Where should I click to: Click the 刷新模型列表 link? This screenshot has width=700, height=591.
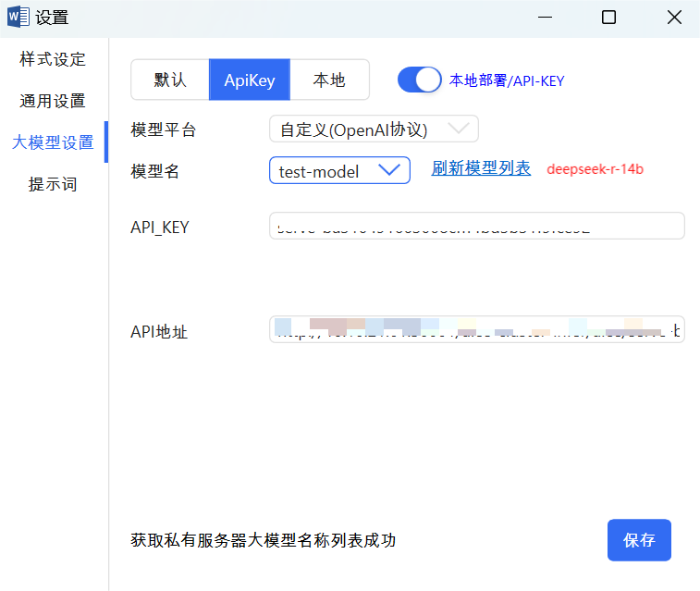click(x=481, y=168)
